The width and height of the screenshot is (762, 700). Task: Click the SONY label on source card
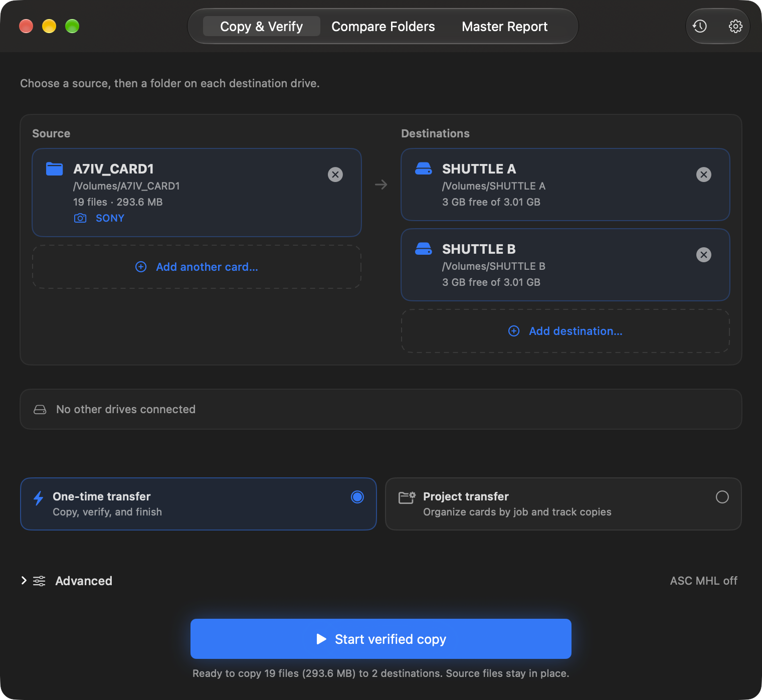[110, 218]
